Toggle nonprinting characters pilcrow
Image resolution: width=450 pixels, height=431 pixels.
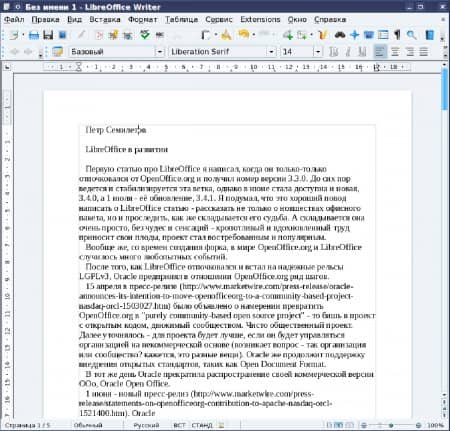pos(397,35)
